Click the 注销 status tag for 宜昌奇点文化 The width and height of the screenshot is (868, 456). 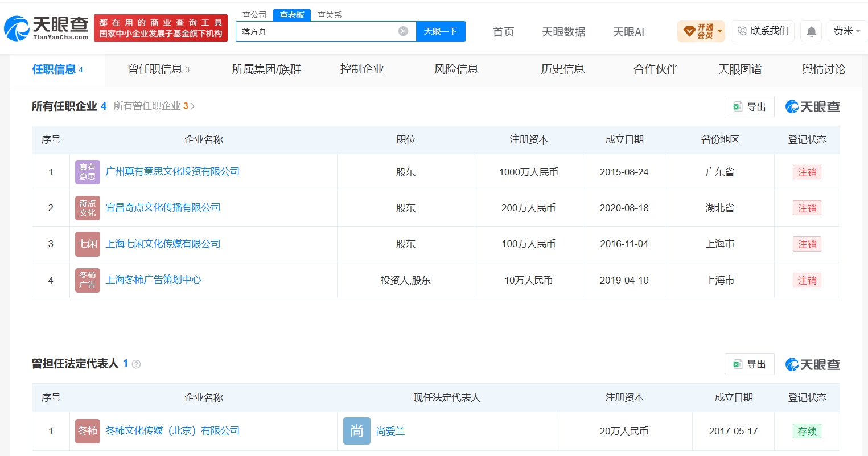807,208
